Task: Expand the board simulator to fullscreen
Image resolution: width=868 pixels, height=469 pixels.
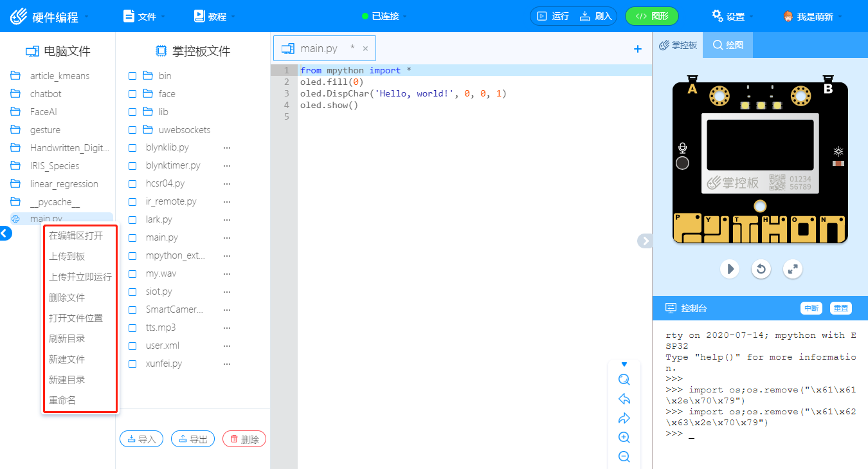Action: pyautogui.click(x=793, y=268)
